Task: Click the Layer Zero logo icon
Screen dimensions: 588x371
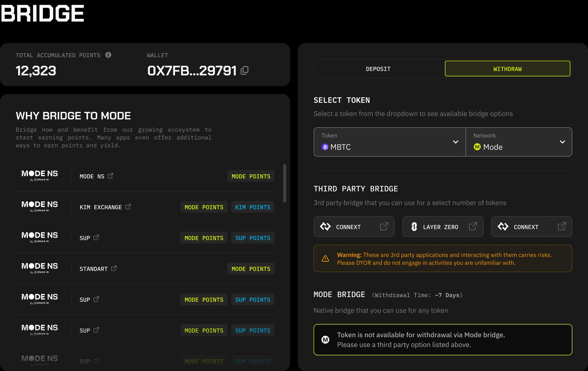Action: (x=414, y=226)
